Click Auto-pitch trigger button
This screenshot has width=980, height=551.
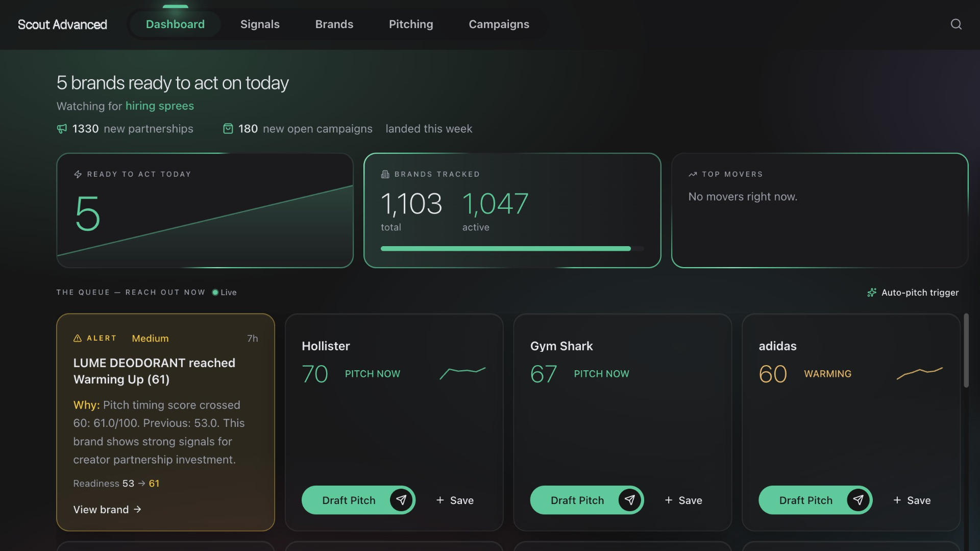(x=913, y=293)
